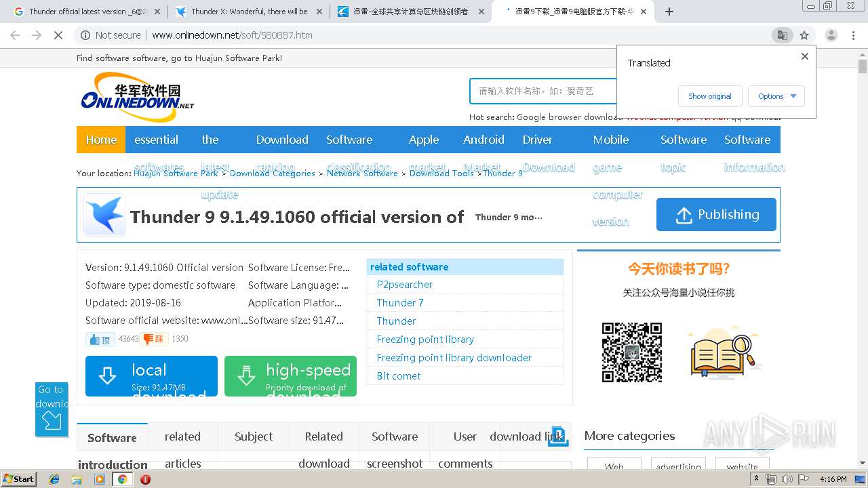This screenshot has width=868, height=488.
Task: Click the action center flag icon
Action: 804,479
